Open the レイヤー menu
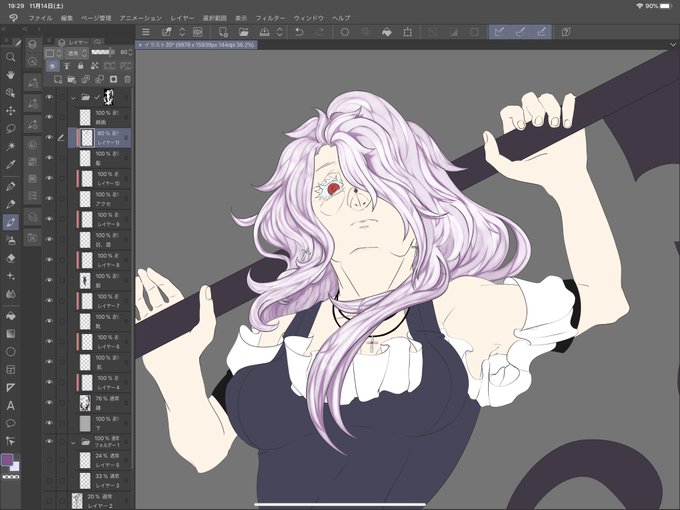 coord(182,18)
